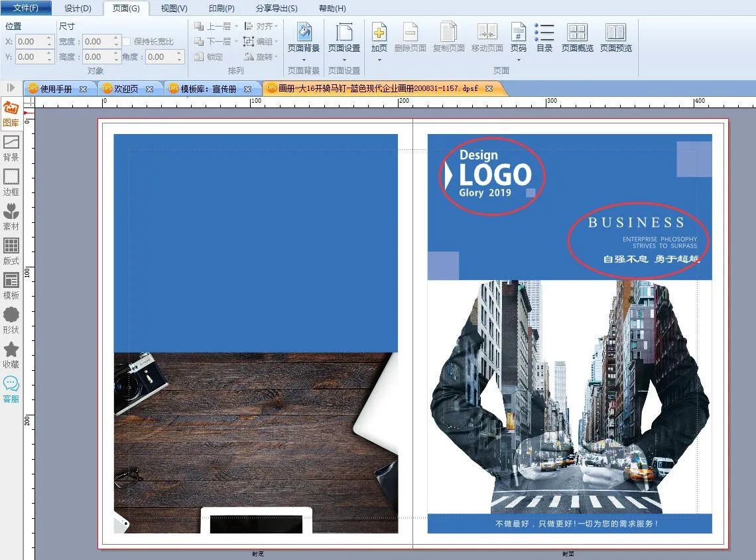Expand the 页面背景 dropdown arrow
756x560 pixels.
pos(304,60)
